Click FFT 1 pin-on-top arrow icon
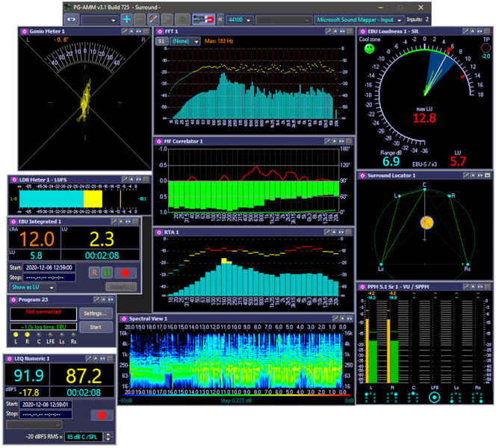 (335, 31)
